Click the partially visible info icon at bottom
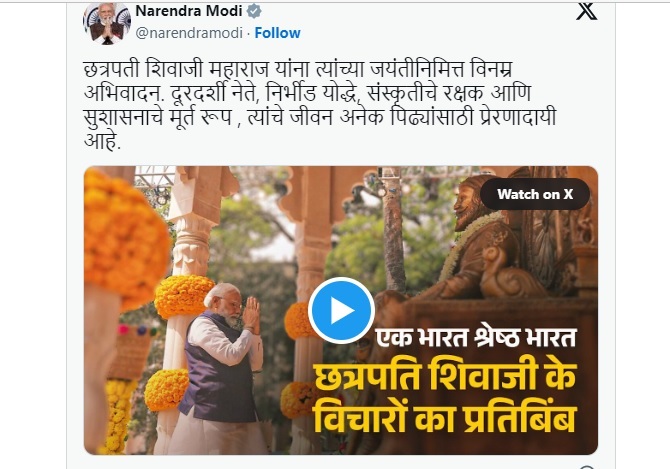 588,467
